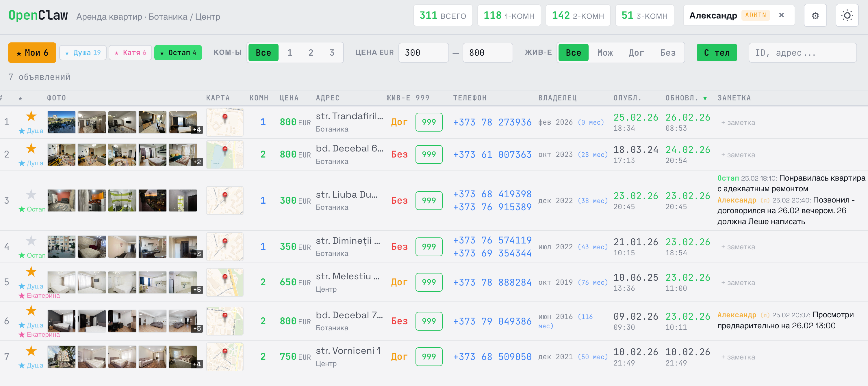Switch theme using the sun icon

pos(847,15)
